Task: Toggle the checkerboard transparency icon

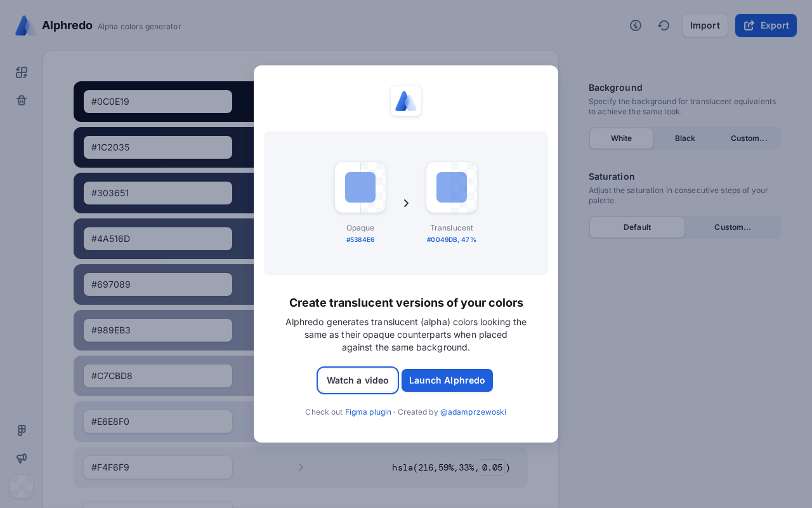Action: click(x=22, y=486)
